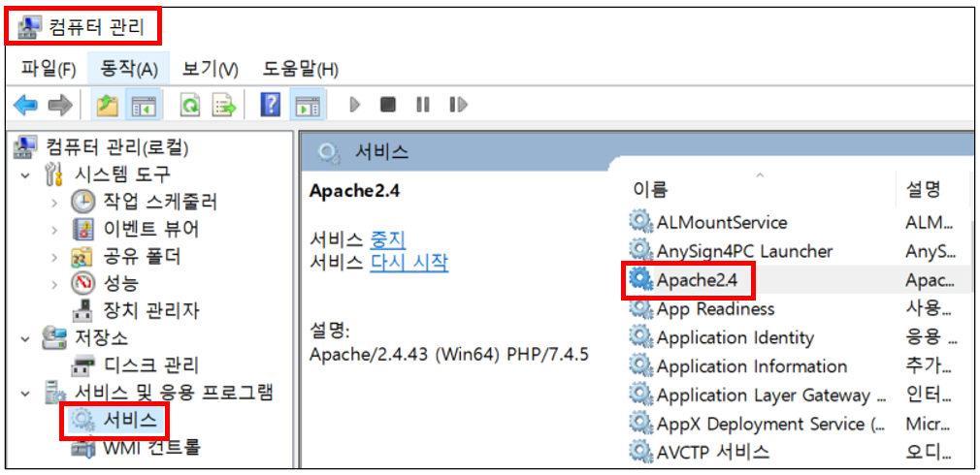This screenshot has height=475, width=980.
Task: Click the 다시 시작 service link
Action: tap(408, 263)
